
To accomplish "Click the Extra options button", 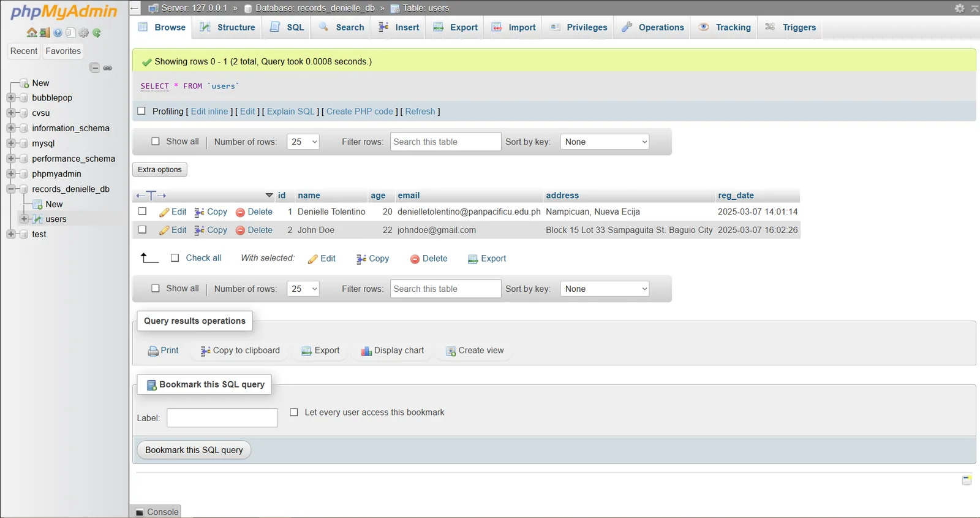I will pos(160,170).
